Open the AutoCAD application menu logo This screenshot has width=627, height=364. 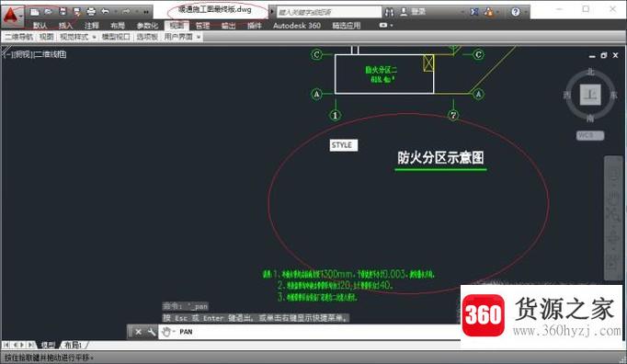[11, 16]
